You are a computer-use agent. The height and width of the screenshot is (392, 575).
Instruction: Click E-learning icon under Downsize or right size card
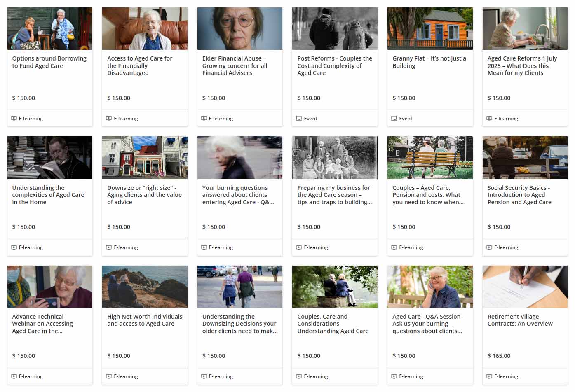[x=109, y=247]
